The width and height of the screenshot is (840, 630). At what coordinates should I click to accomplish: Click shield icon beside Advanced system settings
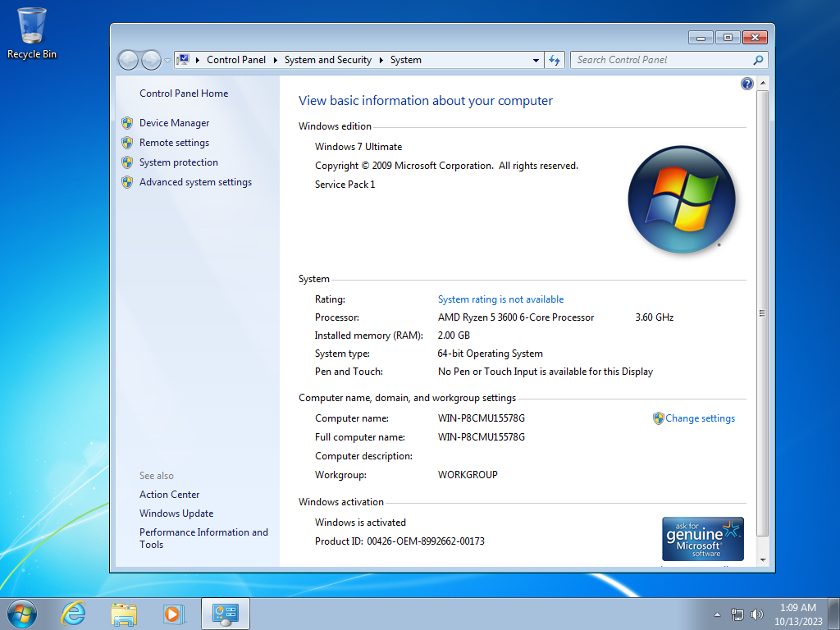point(127,182)
